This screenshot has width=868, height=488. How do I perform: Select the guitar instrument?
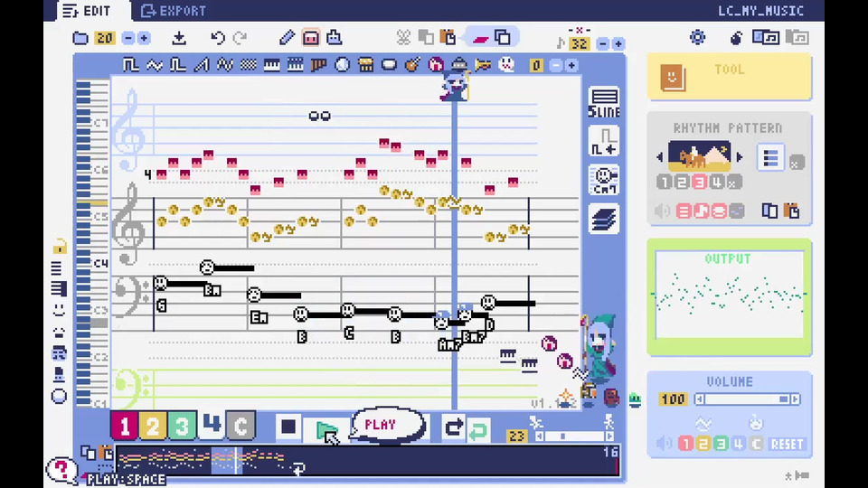tap(412, 65)
